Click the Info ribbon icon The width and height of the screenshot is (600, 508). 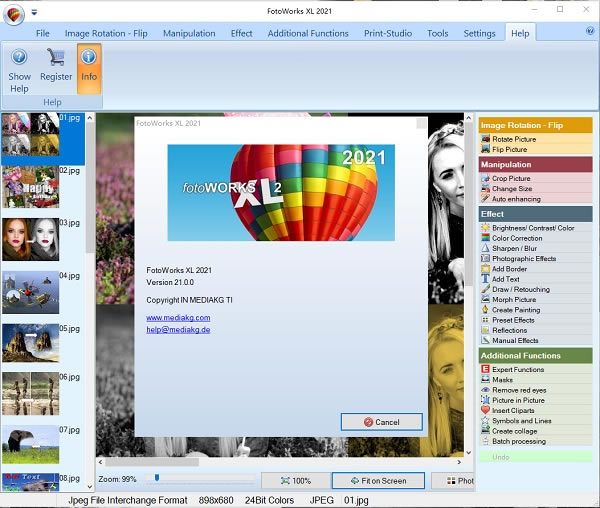click(89, 59)
